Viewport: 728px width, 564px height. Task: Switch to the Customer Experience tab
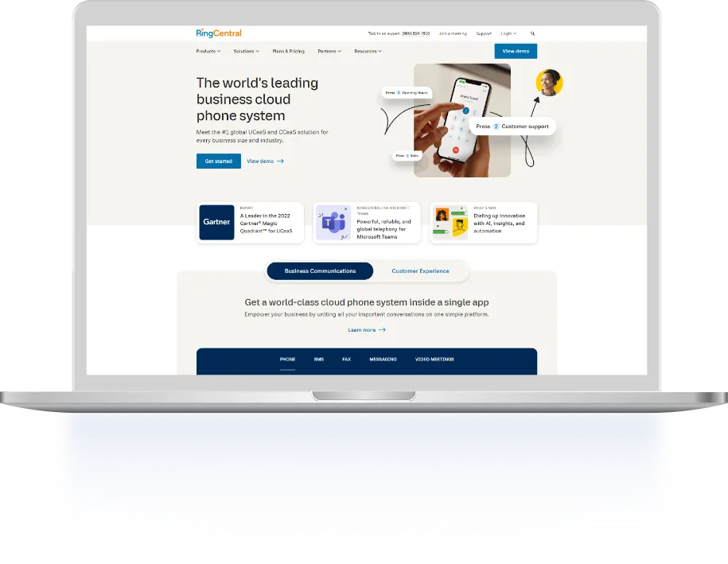(x=420, y=271)
